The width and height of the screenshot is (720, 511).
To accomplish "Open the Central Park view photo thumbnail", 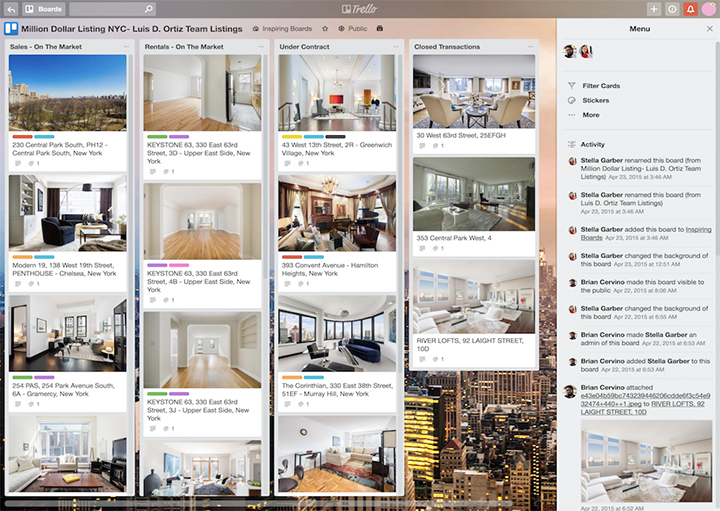I will tap(68, 93).
